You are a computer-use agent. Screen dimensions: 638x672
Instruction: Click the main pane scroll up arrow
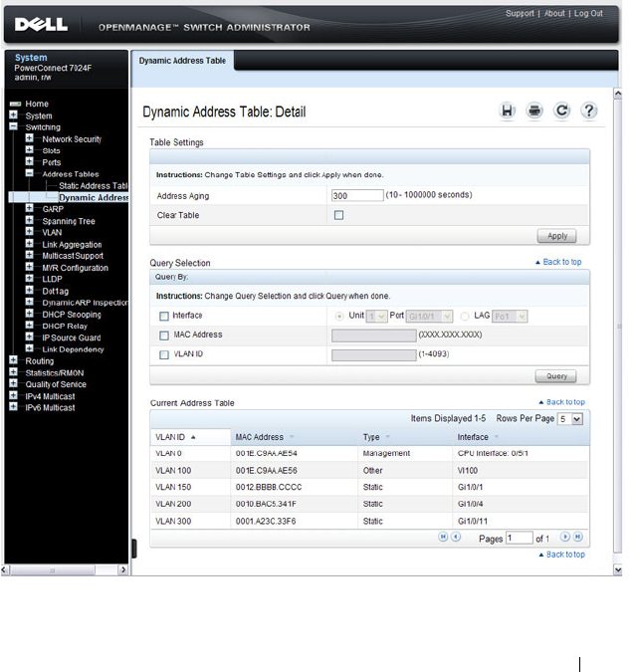pos(618,94)
